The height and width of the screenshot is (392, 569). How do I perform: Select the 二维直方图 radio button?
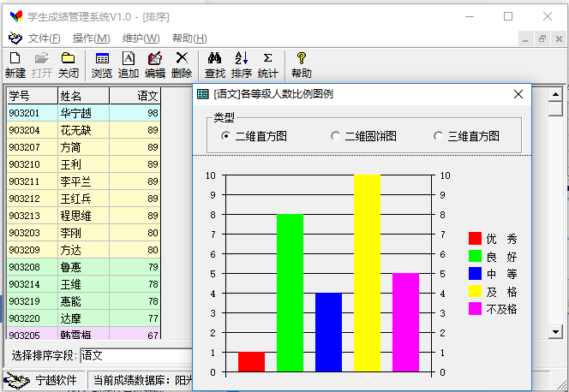pos(226,136)
